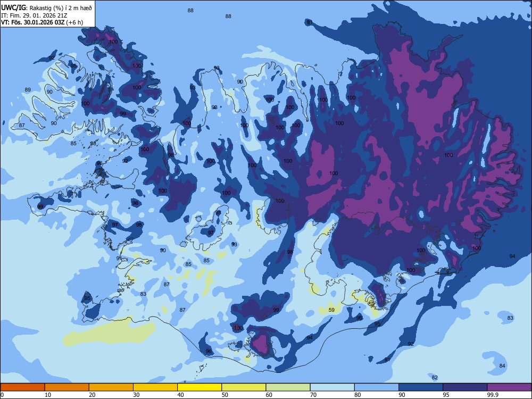Image resolution: width=532 pixels, height=399 pixels.
Task: Click the medium blue 80–90 legend swatch
Action: pyautogui.click(x=377, y=387)
